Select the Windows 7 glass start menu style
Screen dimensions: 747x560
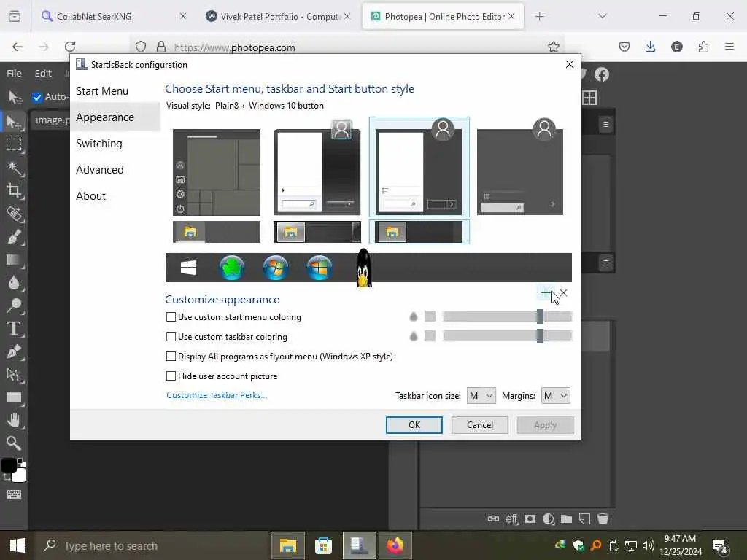pyautogui.click(x=317, y=168)
